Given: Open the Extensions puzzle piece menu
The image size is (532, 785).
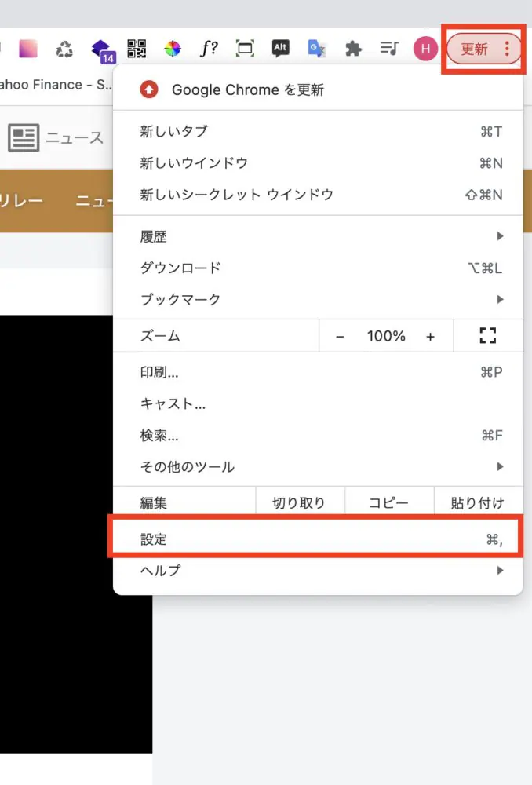Looking at the screenshot, I should point(353,49).
